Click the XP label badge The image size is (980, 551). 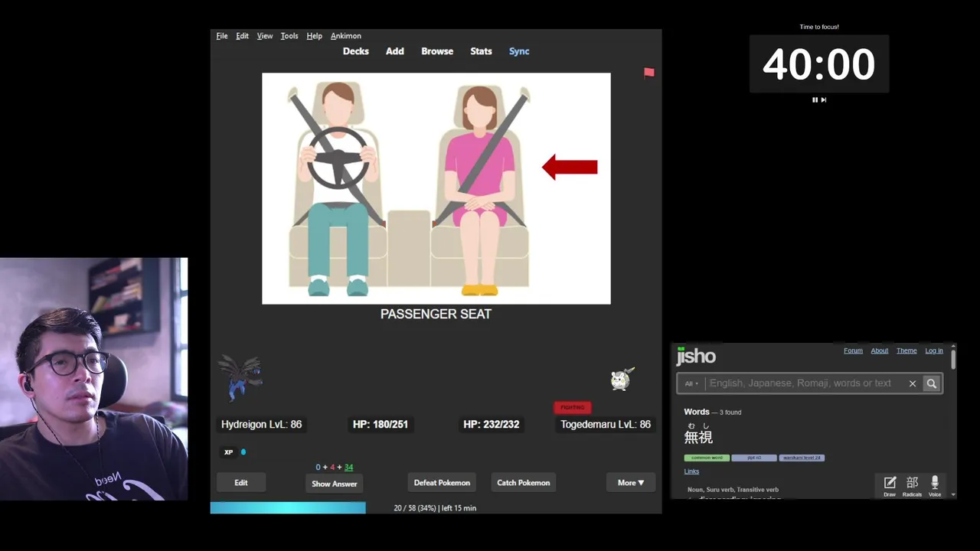(228, 452)
